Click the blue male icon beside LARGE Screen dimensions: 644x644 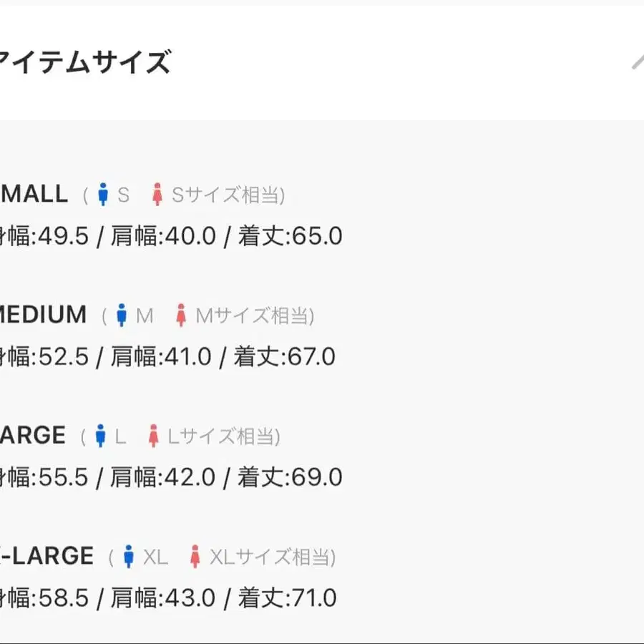tap(101, 436)
